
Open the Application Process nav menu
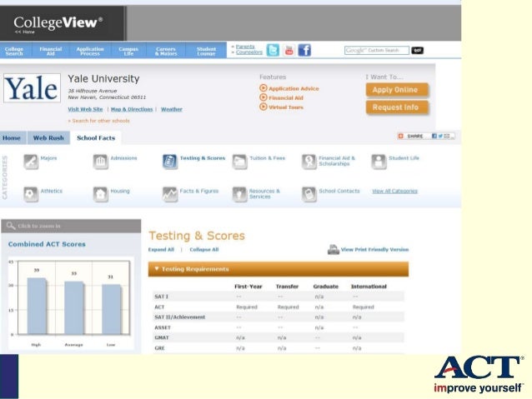(x=90, y=51)
